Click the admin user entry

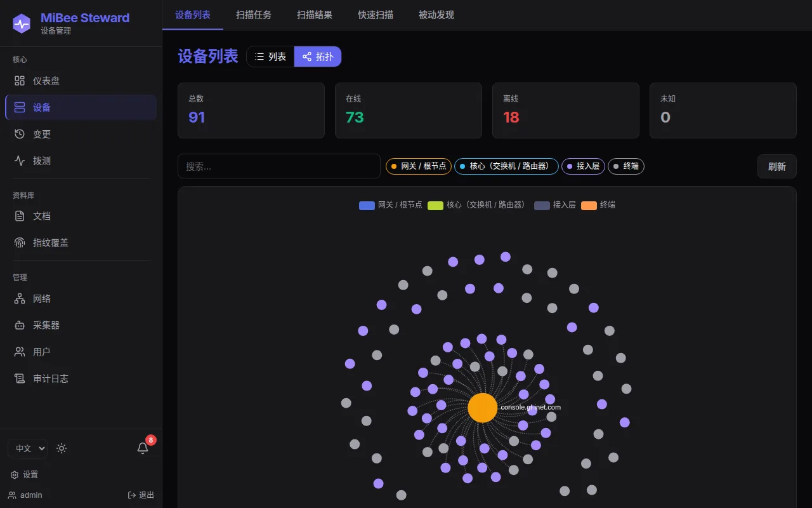25,495
